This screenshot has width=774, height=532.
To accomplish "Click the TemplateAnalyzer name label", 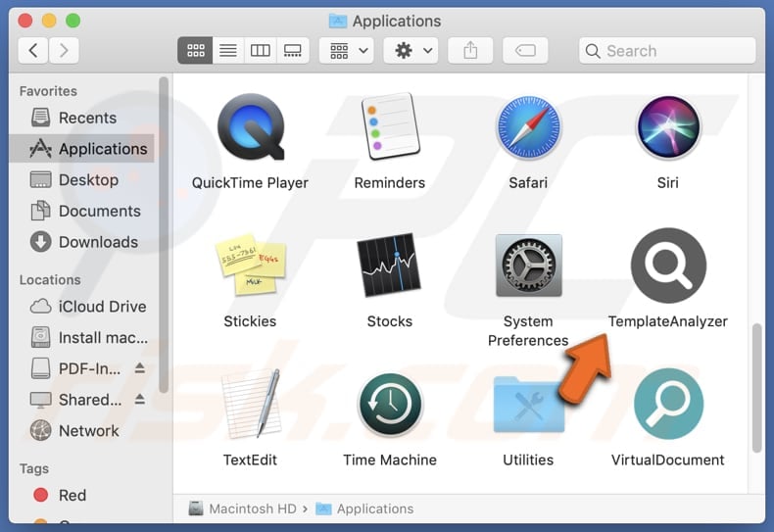I will pos(668,321).
